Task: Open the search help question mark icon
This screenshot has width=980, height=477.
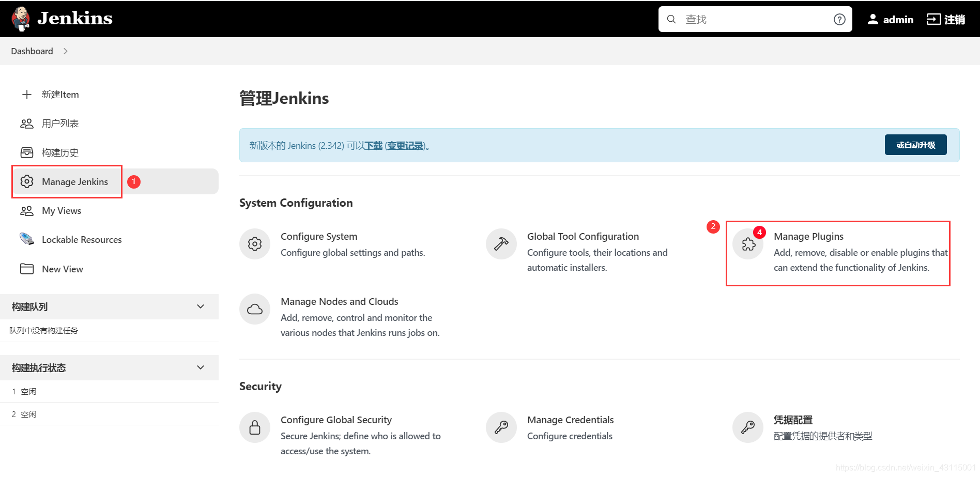Action: (839, 19)
